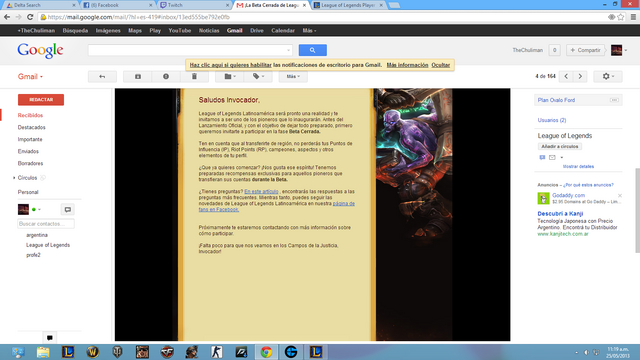The height and width of the screenshot is (360, 640).
Task: Click Haz clic aquí si quieres habilitar link
Action: coord(231,65)
